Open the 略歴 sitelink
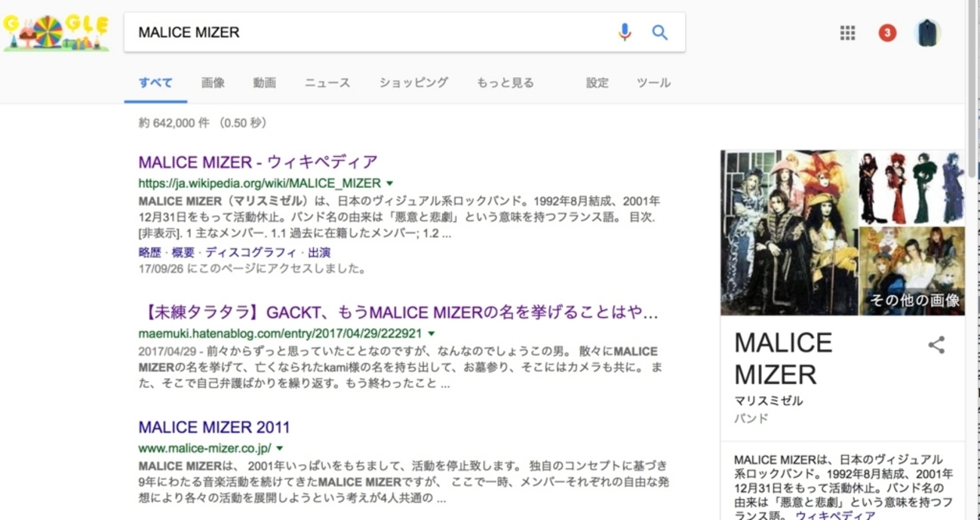 pos(150,253)
